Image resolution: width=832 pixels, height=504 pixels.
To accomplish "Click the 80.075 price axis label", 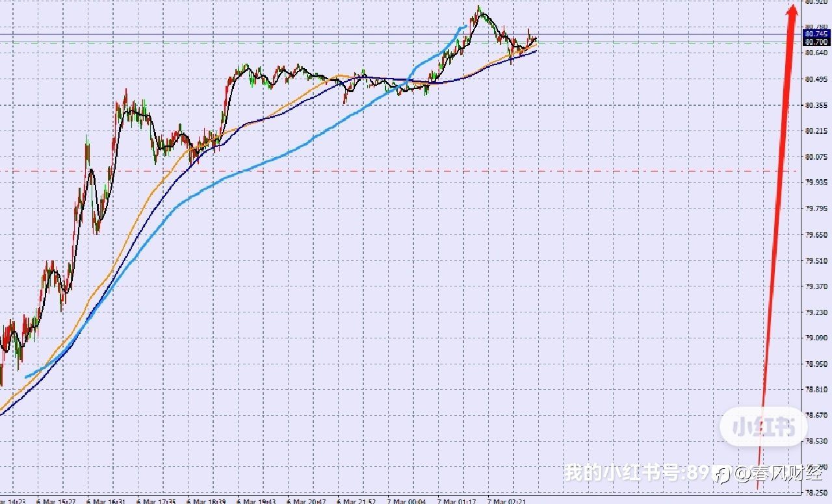I will 817,157.
